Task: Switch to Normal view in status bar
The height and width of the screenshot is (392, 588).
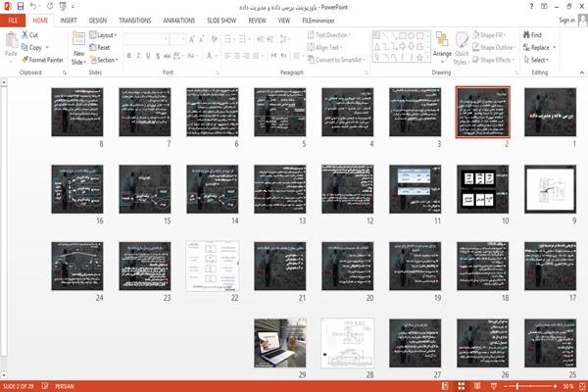Action: pyautogui.click(x=445, y=386)
